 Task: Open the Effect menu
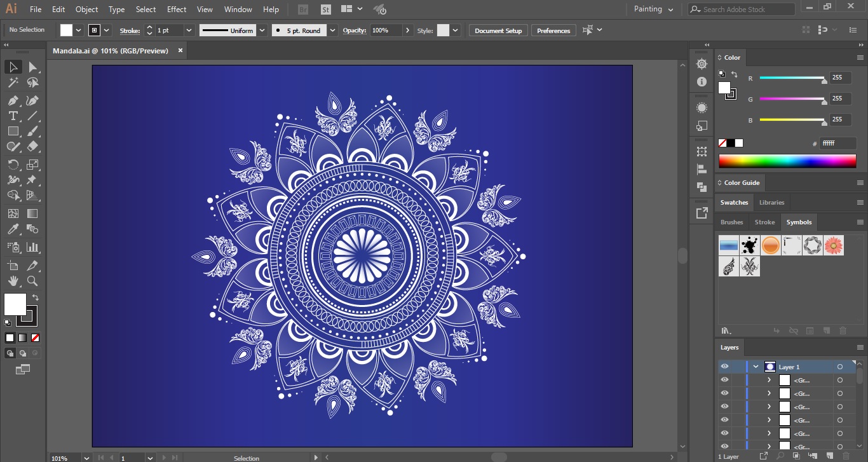pos(176,9)
